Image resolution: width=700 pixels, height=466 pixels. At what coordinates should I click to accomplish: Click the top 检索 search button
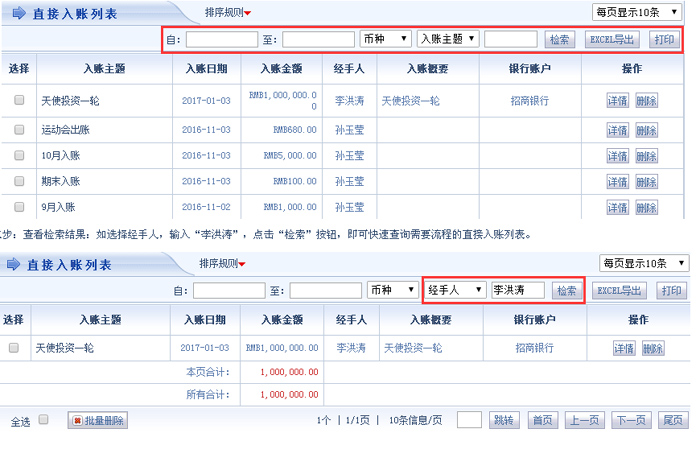tap(559, 39)
